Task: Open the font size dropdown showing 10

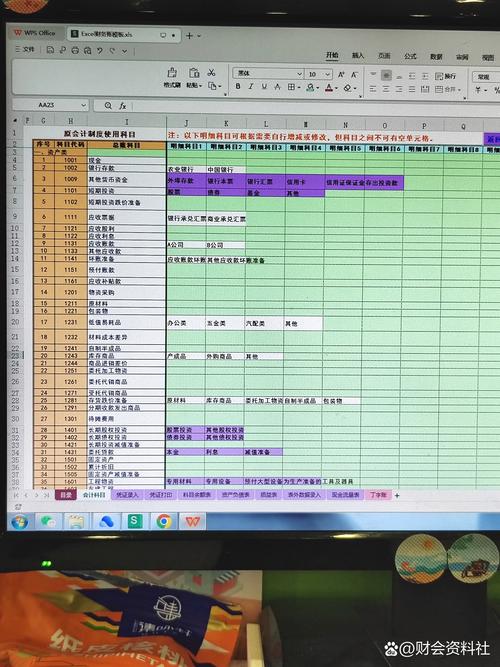Action: (x=328, y=74)
